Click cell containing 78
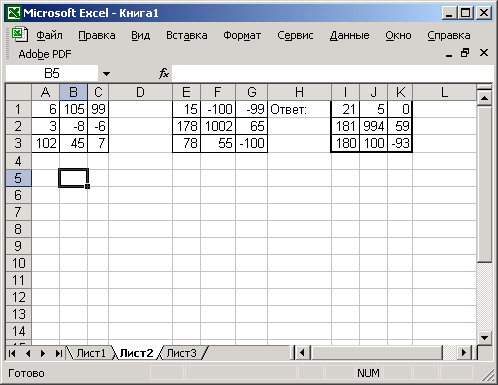The height and width of the screenshot is (385, 498). tap(186, 143)
